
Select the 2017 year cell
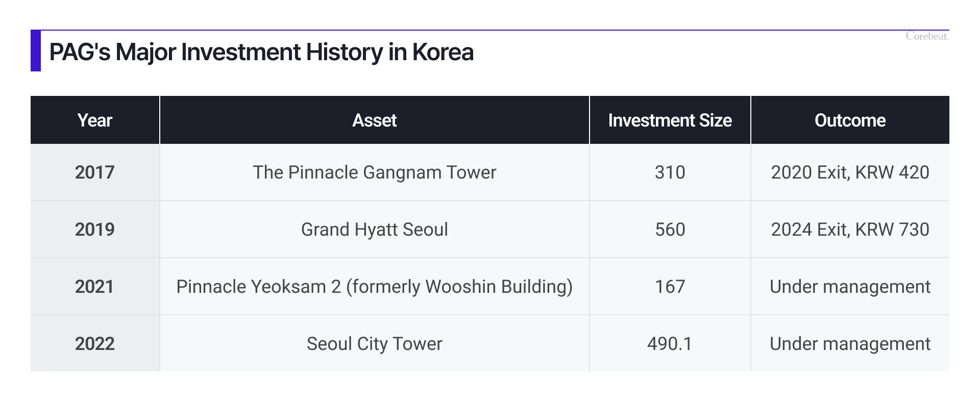coord(95,172)
